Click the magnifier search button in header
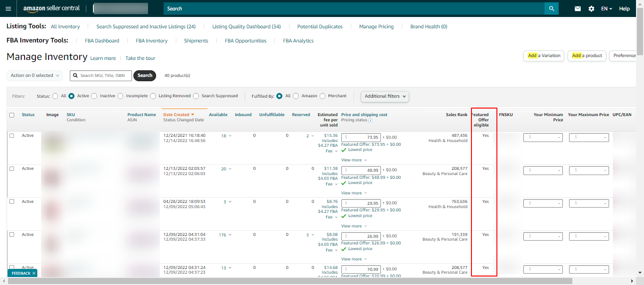The width and height of the screenshot is (644, 285). click(551, 8)
